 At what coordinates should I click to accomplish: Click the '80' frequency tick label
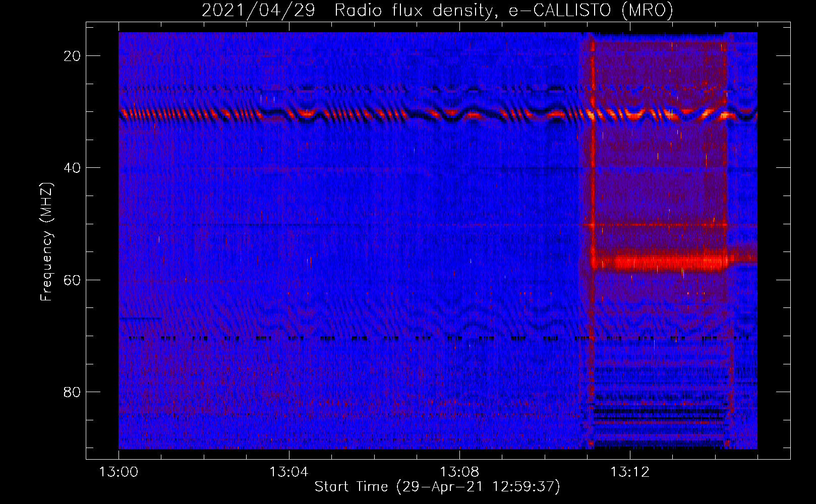(x=72, y=392)
